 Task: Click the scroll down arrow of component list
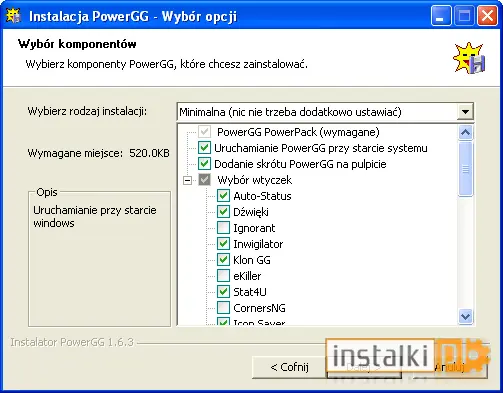pyautogui.click(x=465, y=316)
